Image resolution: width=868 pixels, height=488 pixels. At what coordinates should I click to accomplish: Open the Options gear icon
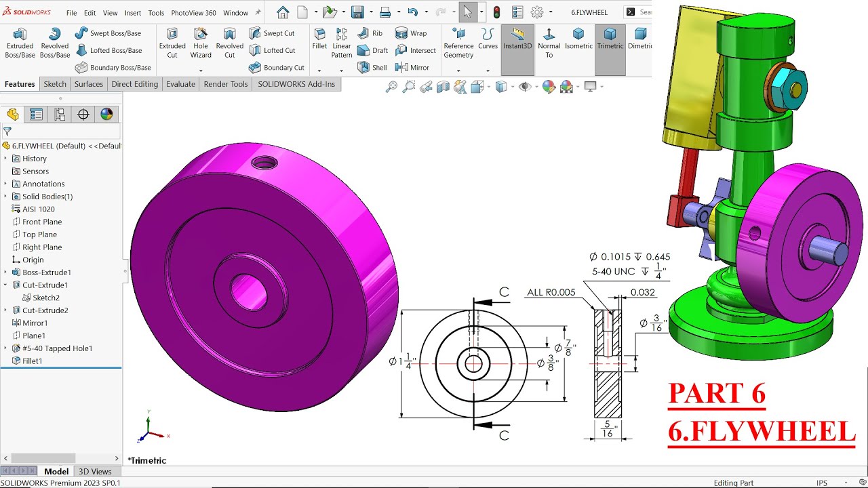[537, 12]
